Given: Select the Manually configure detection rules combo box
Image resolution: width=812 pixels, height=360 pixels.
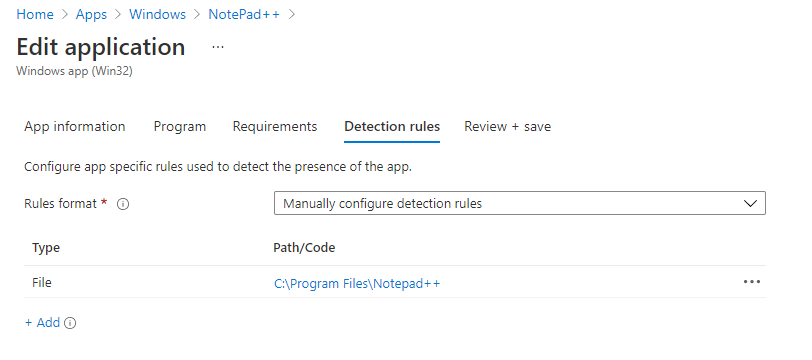Looking at the screenshot, I should (x=519, y=204).
